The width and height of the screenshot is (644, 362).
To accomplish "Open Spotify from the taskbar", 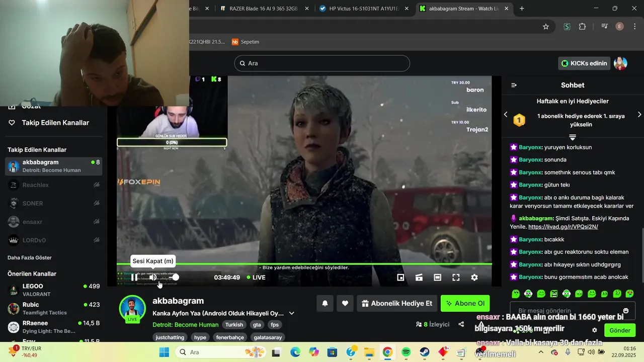I will tap(406, 352).
